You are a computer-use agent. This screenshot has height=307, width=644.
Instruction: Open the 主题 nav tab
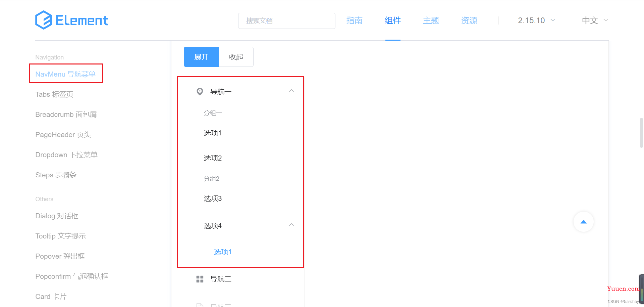pyautogui.click(x=431, y=20)
